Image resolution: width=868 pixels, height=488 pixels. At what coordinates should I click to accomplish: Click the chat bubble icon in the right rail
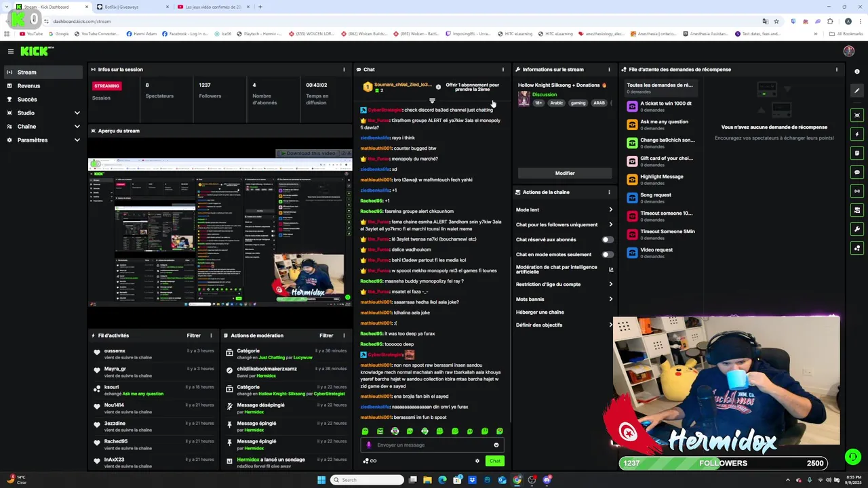[x=857, y=172]
